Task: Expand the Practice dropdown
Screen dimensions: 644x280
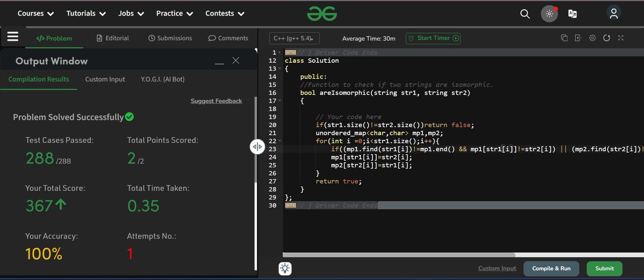Action: [174, 13]
